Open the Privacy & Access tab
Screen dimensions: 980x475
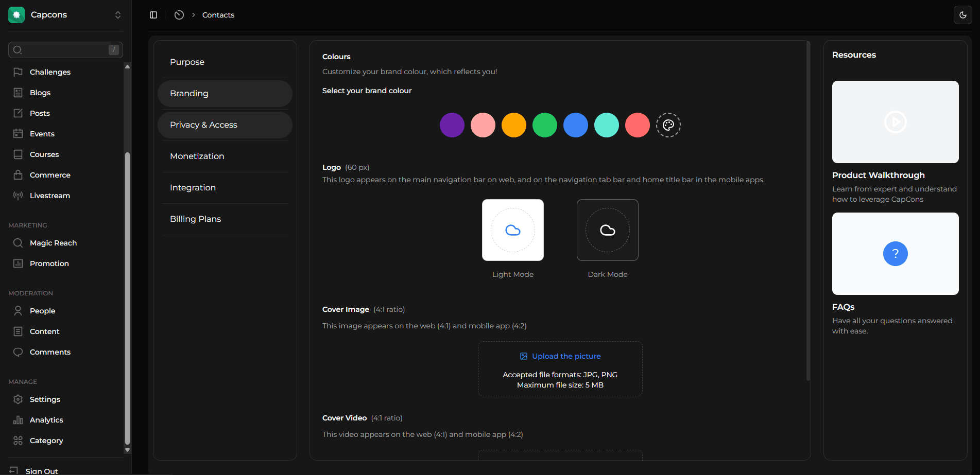[x=225, y=125]
